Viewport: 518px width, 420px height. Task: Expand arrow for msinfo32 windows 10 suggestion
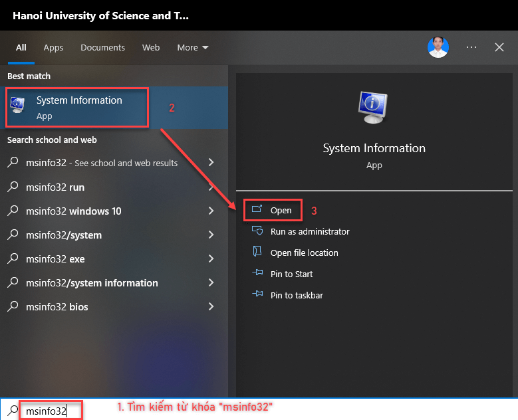coord(211,211)
